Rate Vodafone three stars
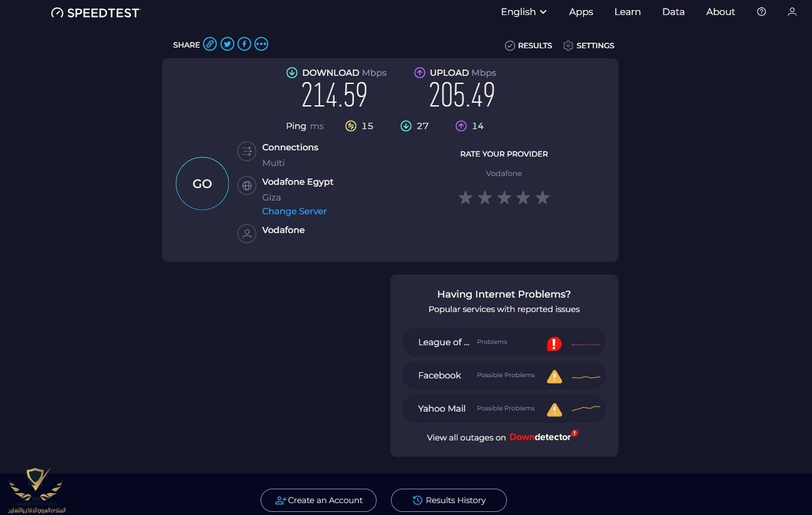Screen dimensions: 812x515 (504, 198)
